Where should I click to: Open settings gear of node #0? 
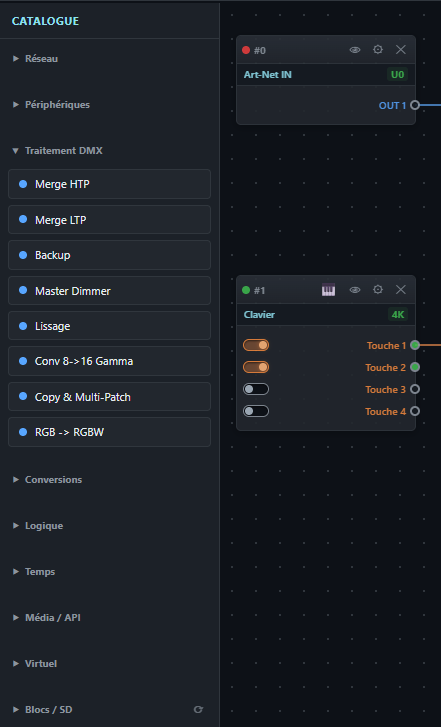click(x=378, y=50)
